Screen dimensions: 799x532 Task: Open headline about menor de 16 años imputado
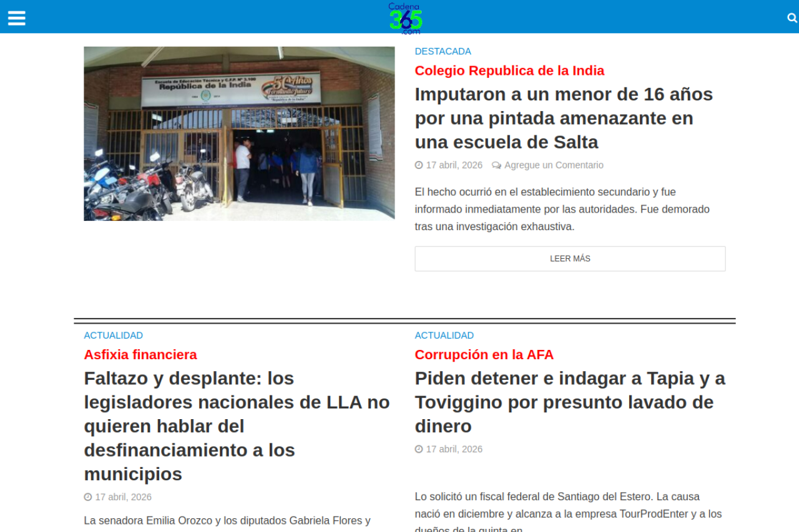[563, 118]
